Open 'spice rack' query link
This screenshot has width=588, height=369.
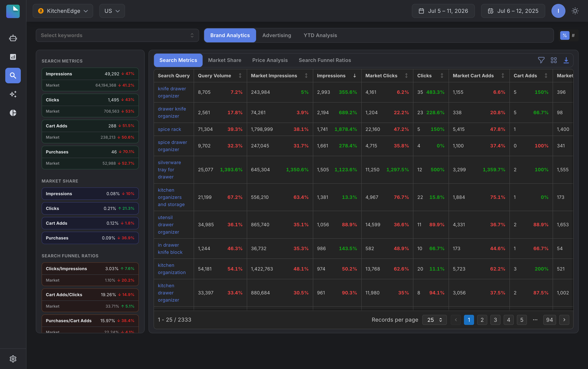[169, 129]
